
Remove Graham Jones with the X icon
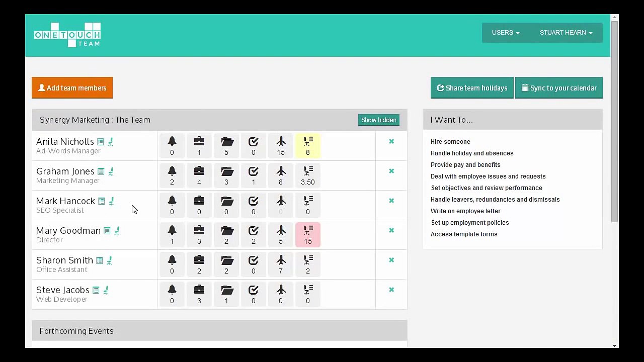pos(391,171)
